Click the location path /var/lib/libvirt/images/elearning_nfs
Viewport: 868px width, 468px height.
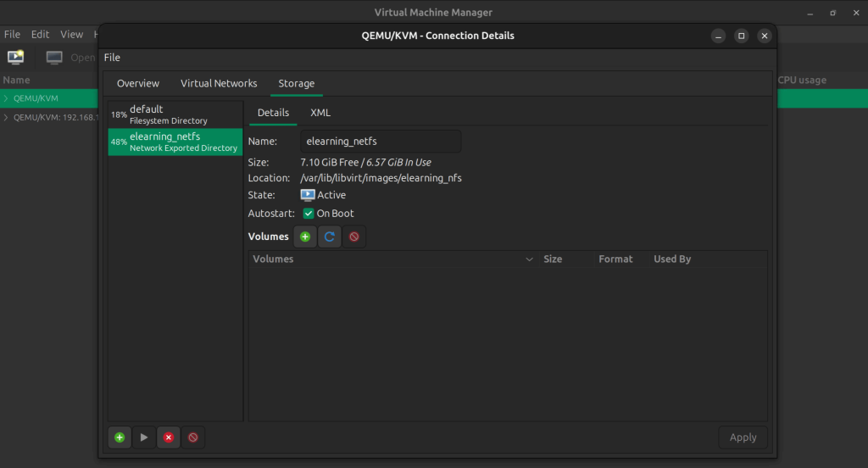381,178
